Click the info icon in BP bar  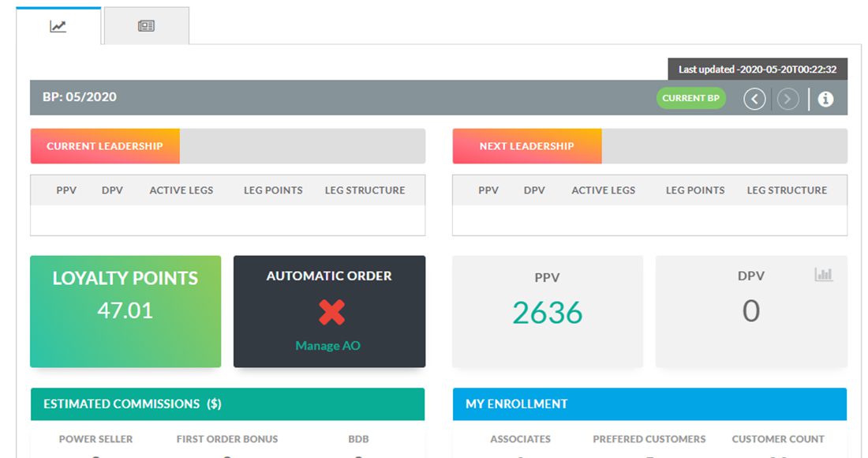825,99
